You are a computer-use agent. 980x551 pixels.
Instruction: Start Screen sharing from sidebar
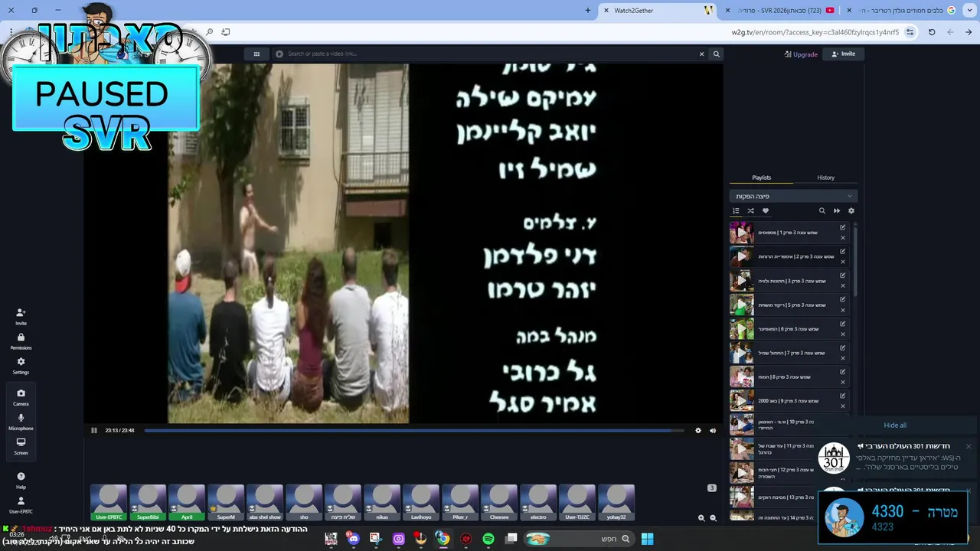[x=21, y=446]
